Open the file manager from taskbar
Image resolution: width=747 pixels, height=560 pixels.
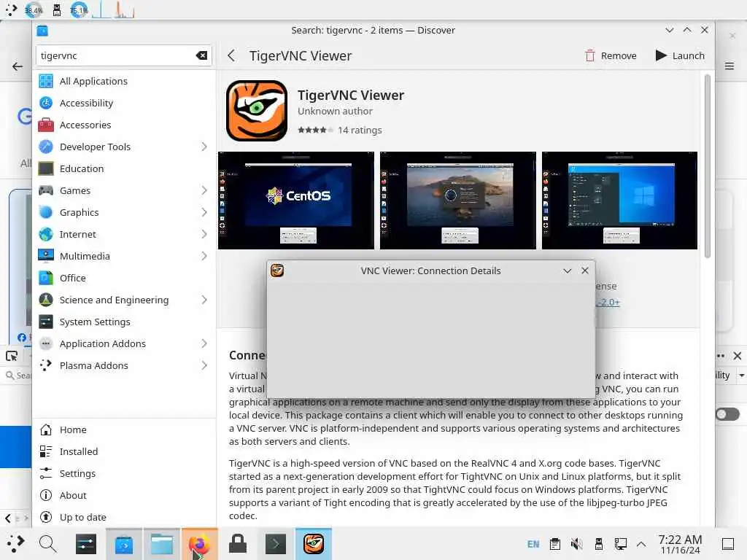(162, 544)
